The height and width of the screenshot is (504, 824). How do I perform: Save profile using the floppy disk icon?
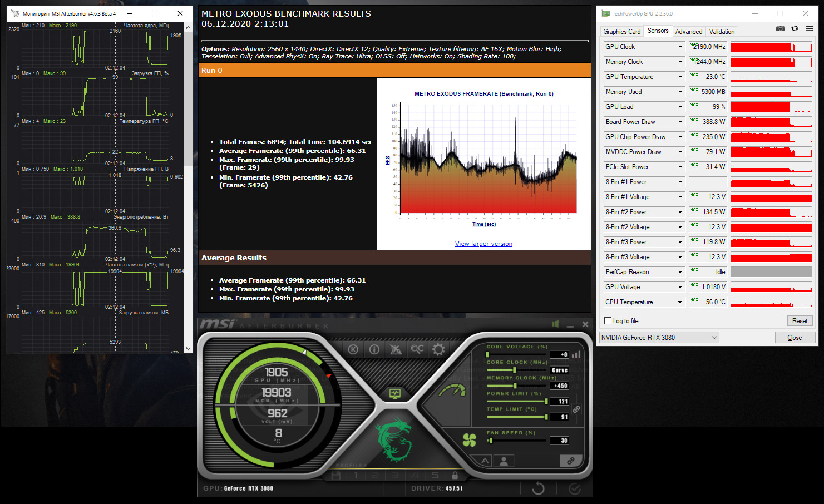pos(335,475)
